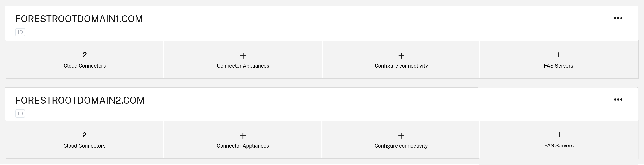This screenshot has height=165, width=644.
Task: Click Configure connectivity text in FORESTROOTDOMAIN1.COM
Action: point(401,66)
